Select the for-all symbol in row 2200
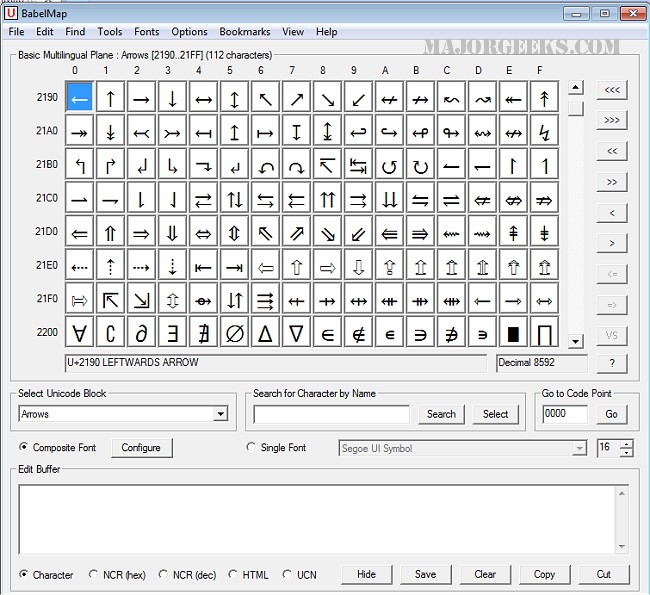 79,332
